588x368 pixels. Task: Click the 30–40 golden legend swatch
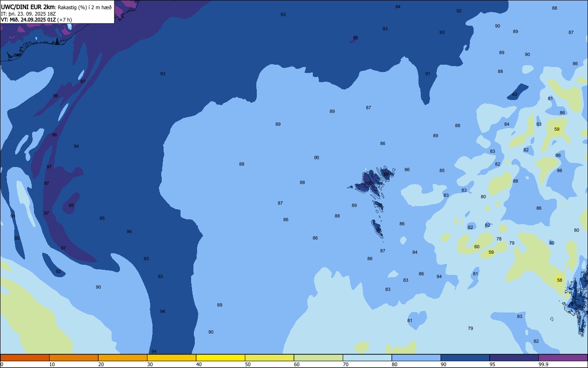point(171,357)
